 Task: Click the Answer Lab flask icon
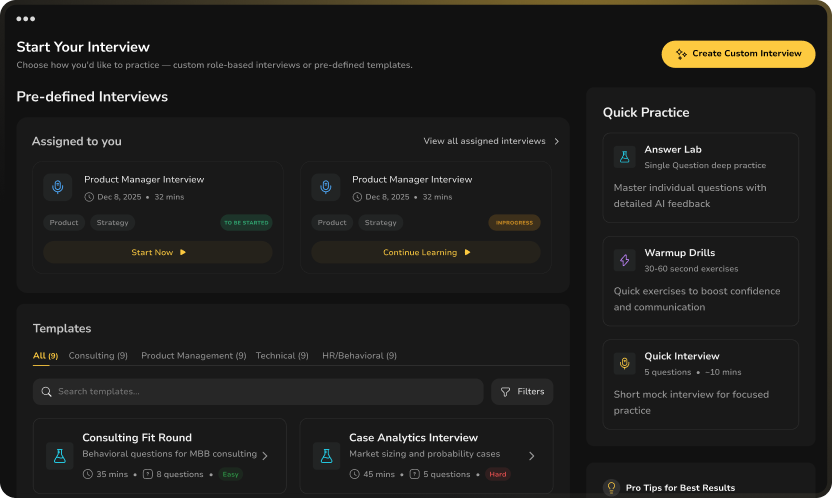[625, 157]
